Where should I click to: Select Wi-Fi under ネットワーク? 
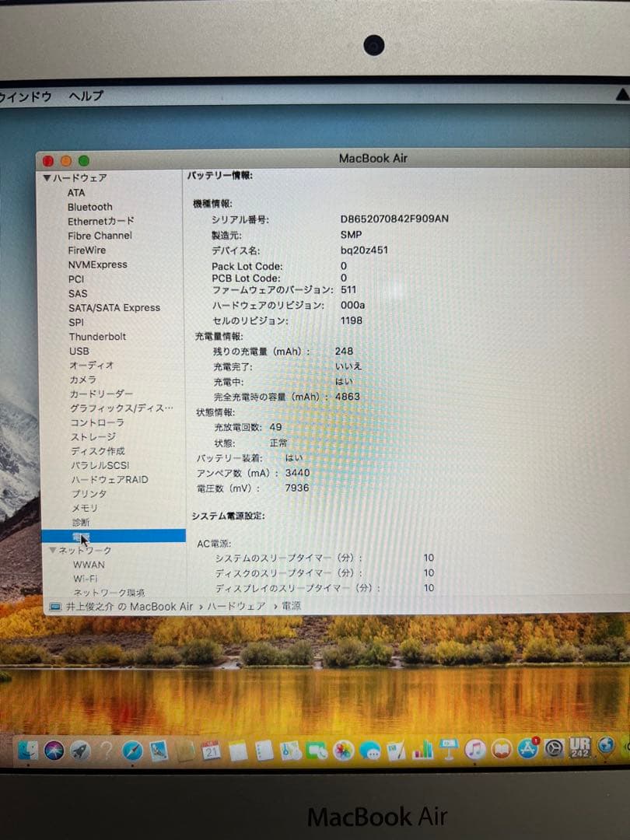pos(86,579)
